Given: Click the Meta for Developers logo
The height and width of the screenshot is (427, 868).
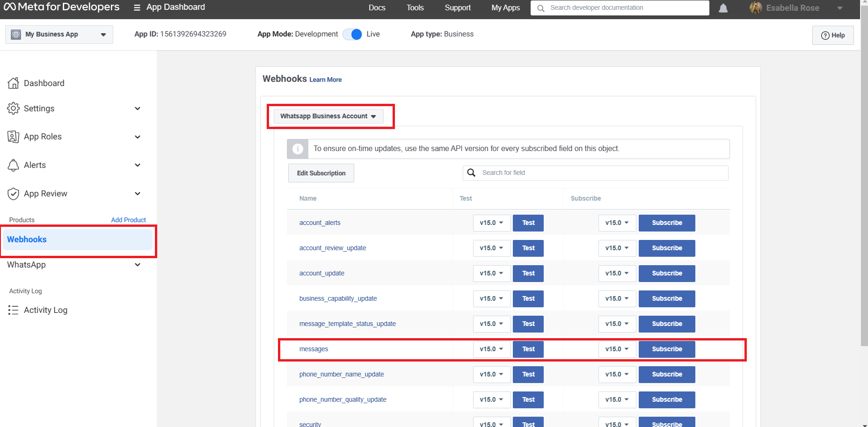Looking at the screenshot, I should (61, 7).
